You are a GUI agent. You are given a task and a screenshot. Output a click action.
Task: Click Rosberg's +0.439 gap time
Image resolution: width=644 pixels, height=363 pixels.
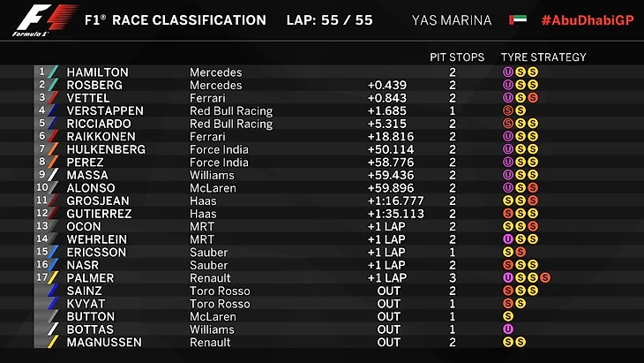[x=387, y=85]
